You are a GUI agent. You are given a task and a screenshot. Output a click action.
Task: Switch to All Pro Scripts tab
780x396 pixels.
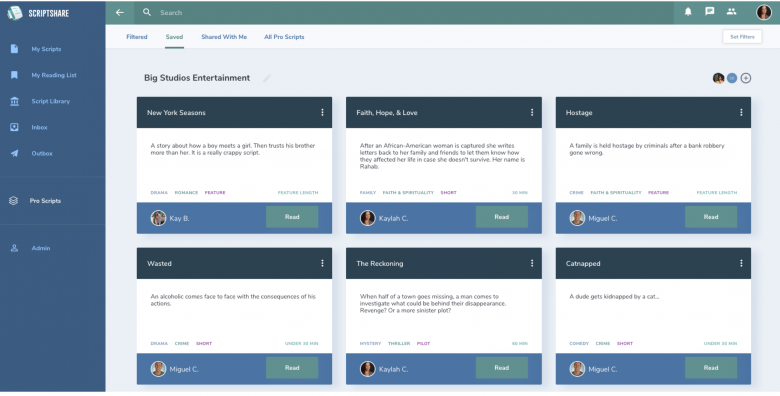click(284, 37)
